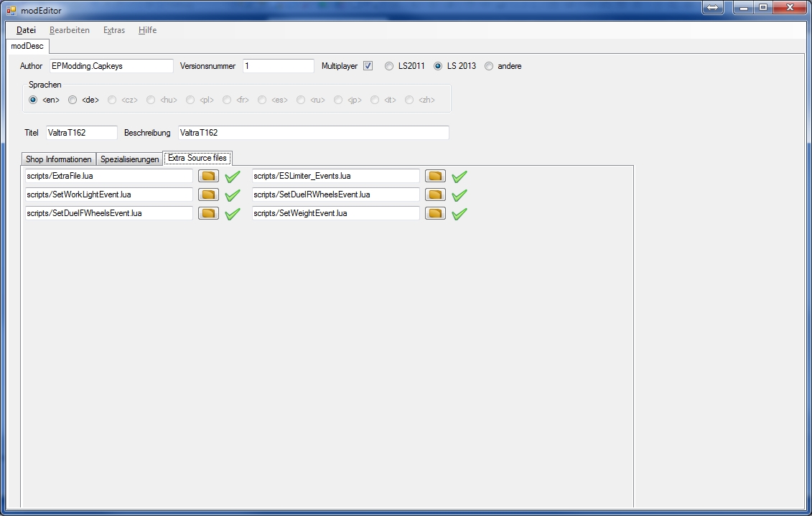The width and height of the screenshot is (812, 516).
Task: Open the Datei menu
Action: click(26, 30)
